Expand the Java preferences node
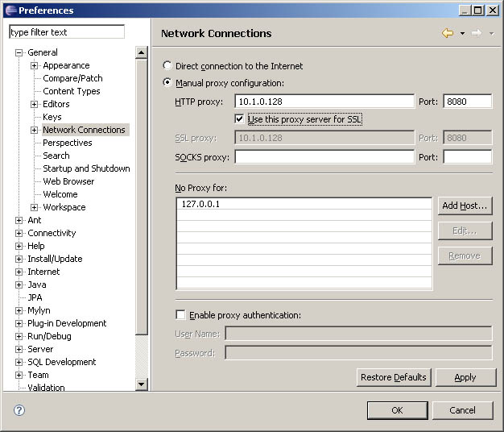 click(x=19, y=285)
